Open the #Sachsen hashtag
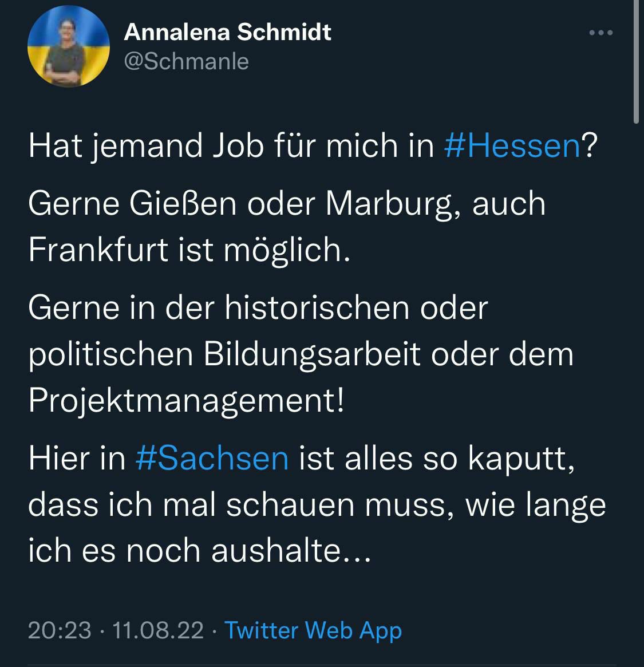Viewport: 644px width, 667px height. click(x=212, y=459)
